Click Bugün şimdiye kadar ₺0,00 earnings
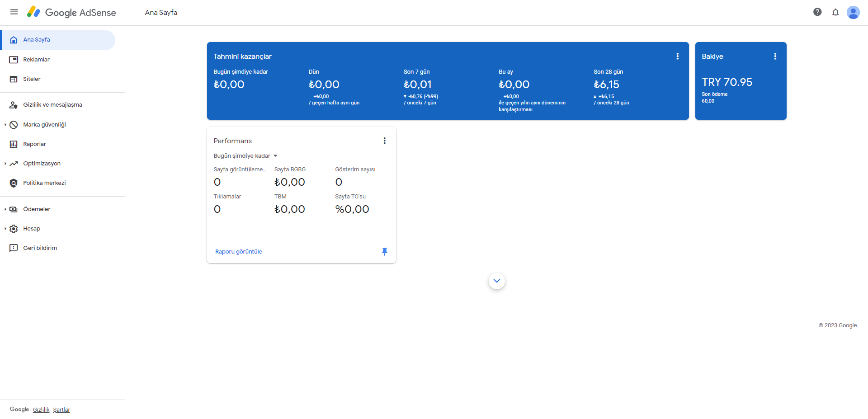 [x=229, y=85]
